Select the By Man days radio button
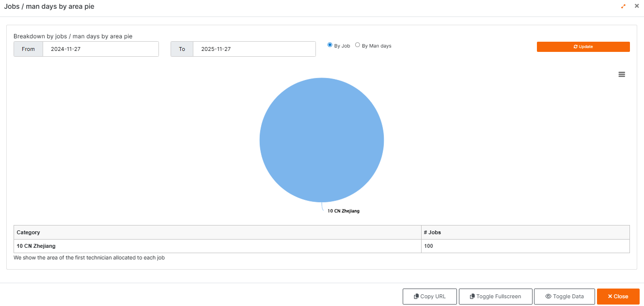644x306 pixels. tap(358, 45)
